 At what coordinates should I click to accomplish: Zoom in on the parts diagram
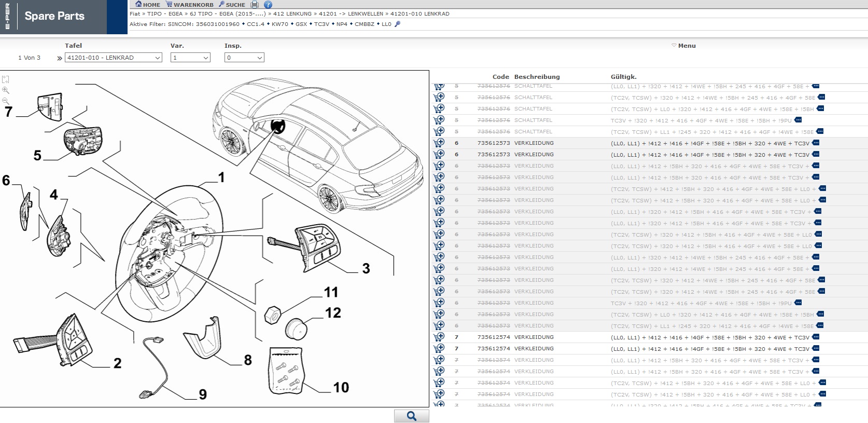pos(6,90)
